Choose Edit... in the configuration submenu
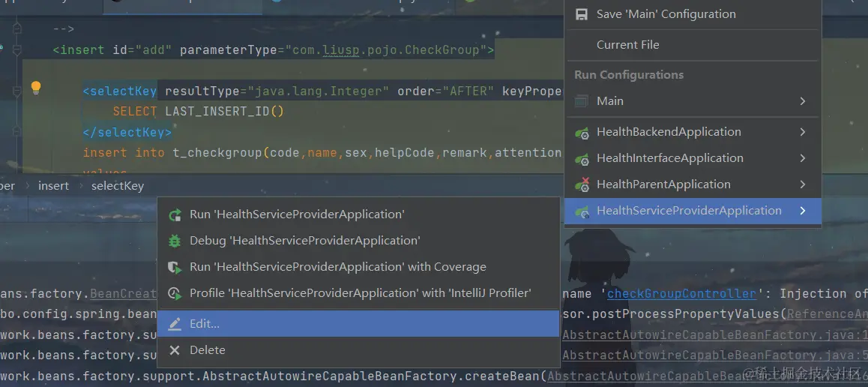 pos(358,324)
